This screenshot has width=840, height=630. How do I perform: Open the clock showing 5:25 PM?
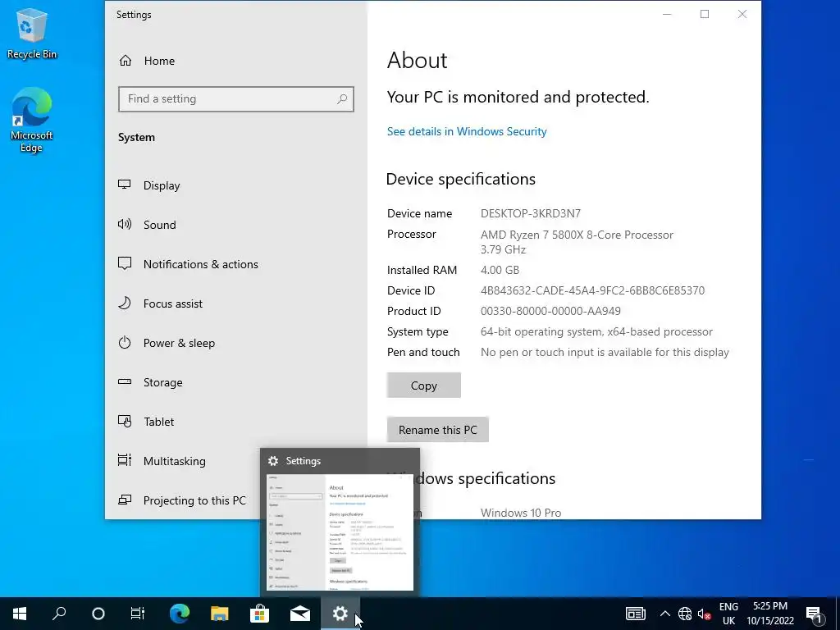(769, 614)
